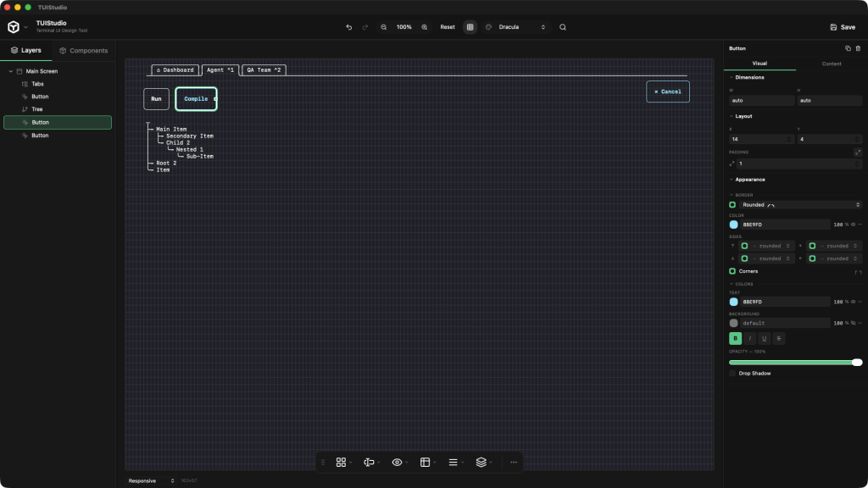Collapse the Border subsection
Screen dimensions: 868x488
pyautogui.click(x=732, y=195)
